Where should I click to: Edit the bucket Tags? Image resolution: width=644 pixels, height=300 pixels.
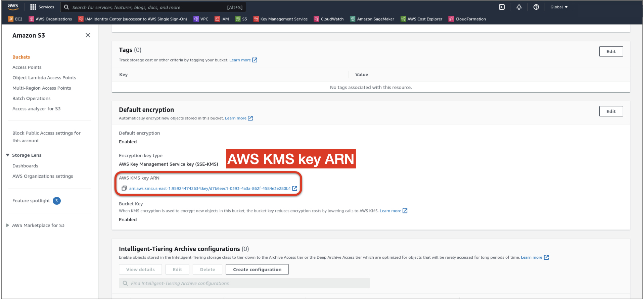tap(611, 51)
